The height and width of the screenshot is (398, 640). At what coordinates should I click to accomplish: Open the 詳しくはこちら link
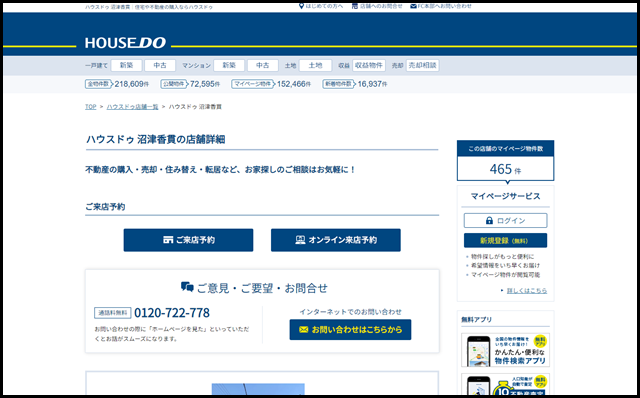(x=527, y=291)
